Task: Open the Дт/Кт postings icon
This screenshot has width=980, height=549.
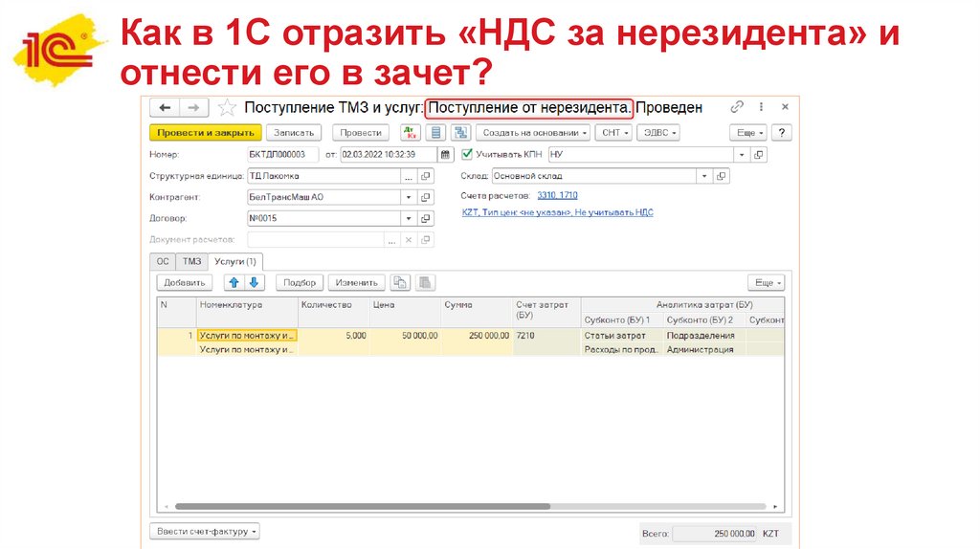Action: [410, 133]
